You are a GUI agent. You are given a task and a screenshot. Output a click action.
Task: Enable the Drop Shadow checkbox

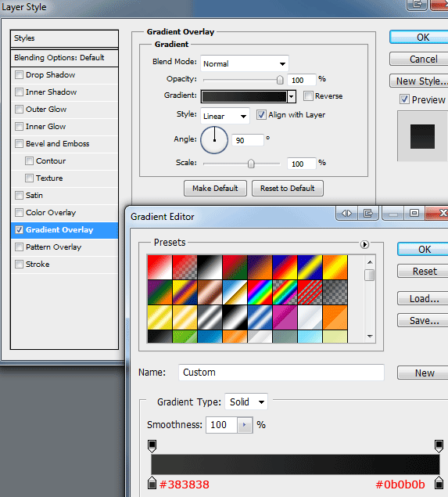(x=20, y=75)
